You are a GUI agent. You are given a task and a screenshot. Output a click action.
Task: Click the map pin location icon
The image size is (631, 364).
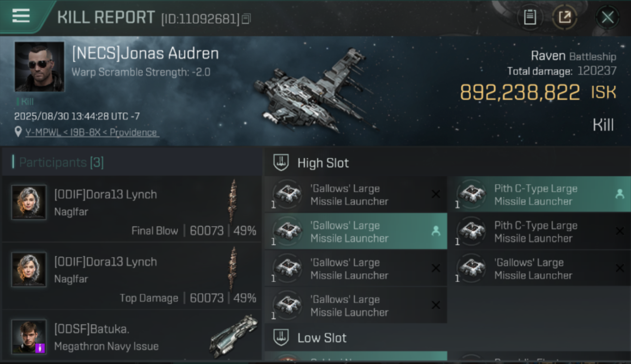click(18, 132)
